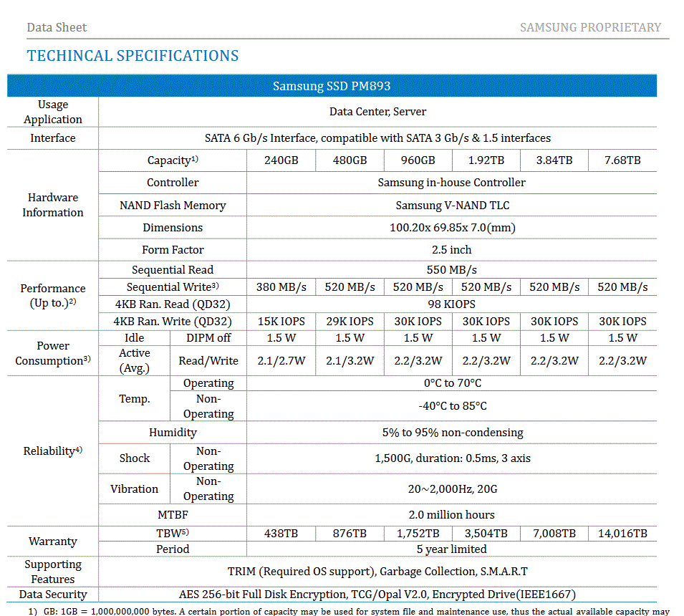
Task: Click the 1,752TB TBW cell
Action: 418,534
